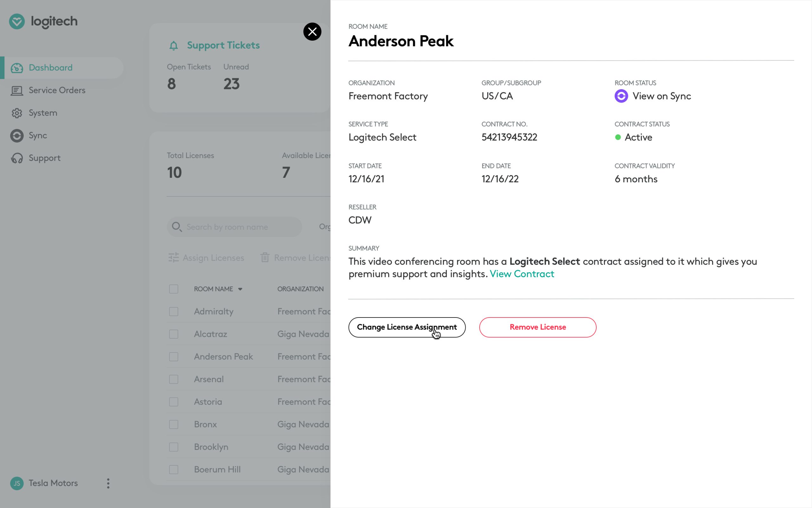812x508 pixels.
Task: Click the search magnifier icon
Action: click(x=177, y=227)
